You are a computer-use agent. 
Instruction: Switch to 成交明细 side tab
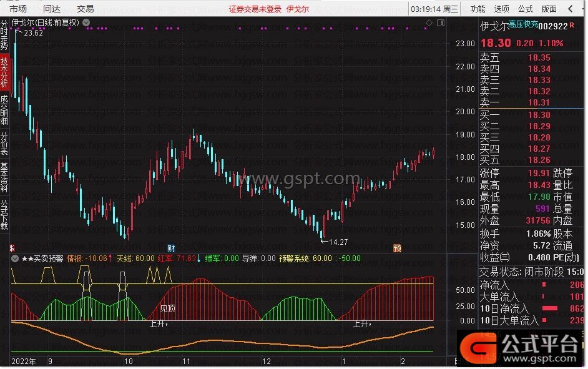(x=4, y=109)
